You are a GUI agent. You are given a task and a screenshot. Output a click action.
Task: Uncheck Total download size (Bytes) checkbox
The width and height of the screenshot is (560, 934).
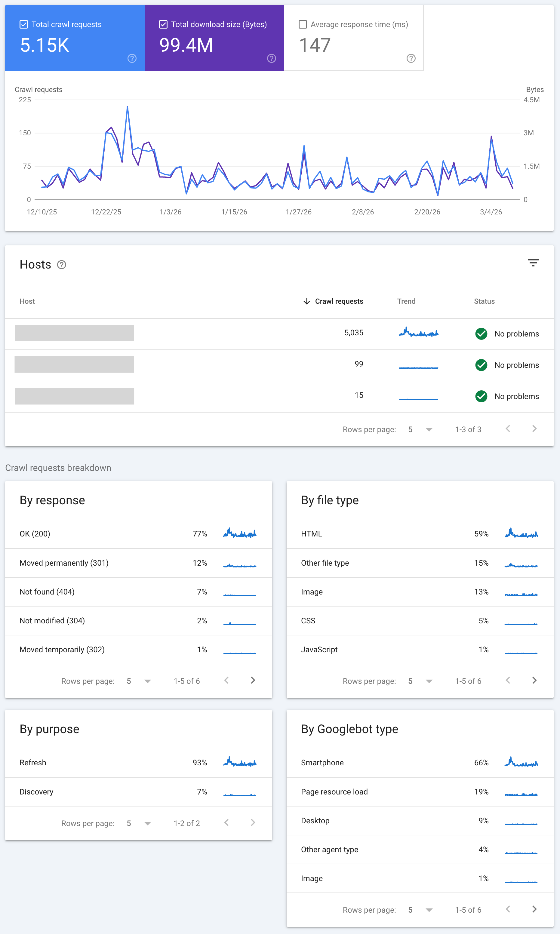point(163,25)
